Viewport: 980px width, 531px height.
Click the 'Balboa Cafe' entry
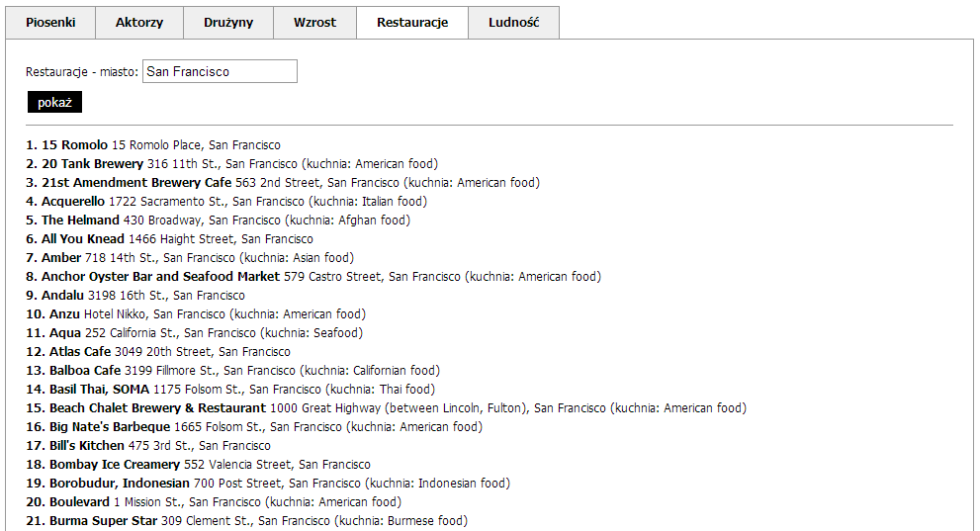[233, 370]
